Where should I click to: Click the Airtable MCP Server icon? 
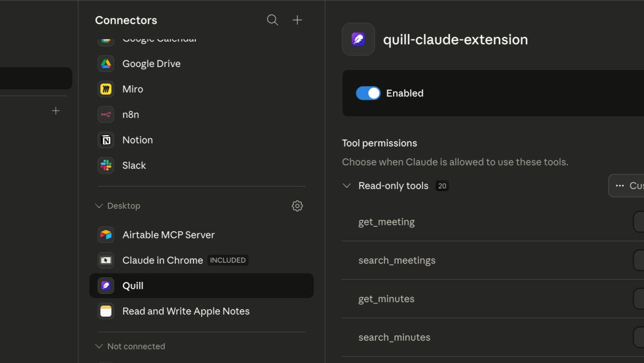click(106, 235)
